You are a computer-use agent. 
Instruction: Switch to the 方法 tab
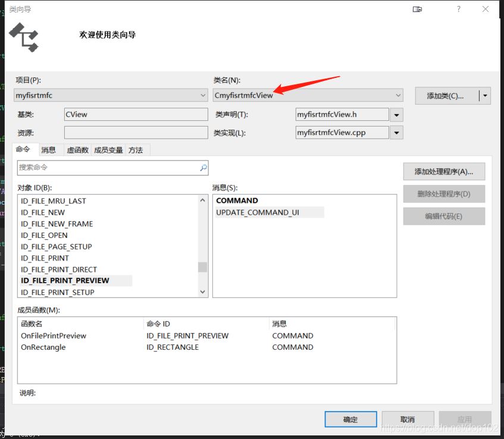(136, 150)
